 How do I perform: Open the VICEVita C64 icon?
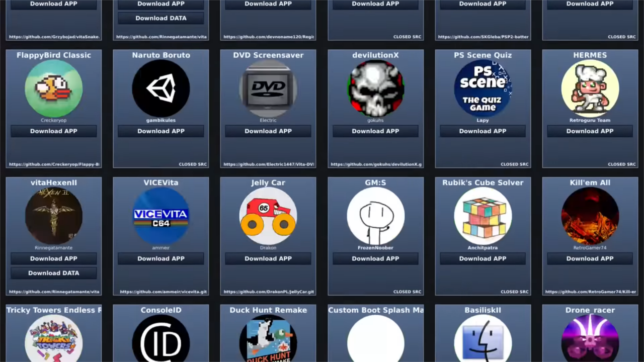(x=160, y=216)
